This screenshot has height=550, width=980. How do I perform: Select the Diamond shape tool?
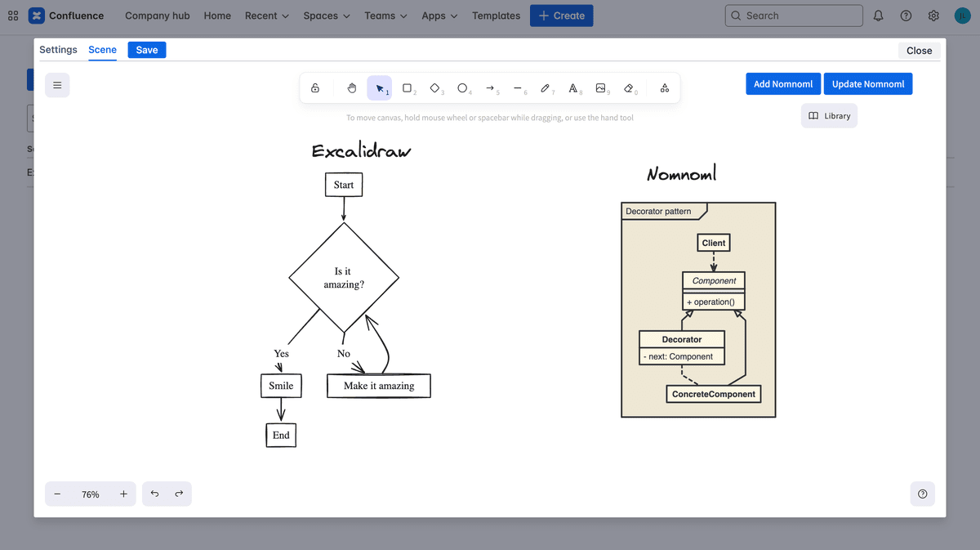[435, 88]
